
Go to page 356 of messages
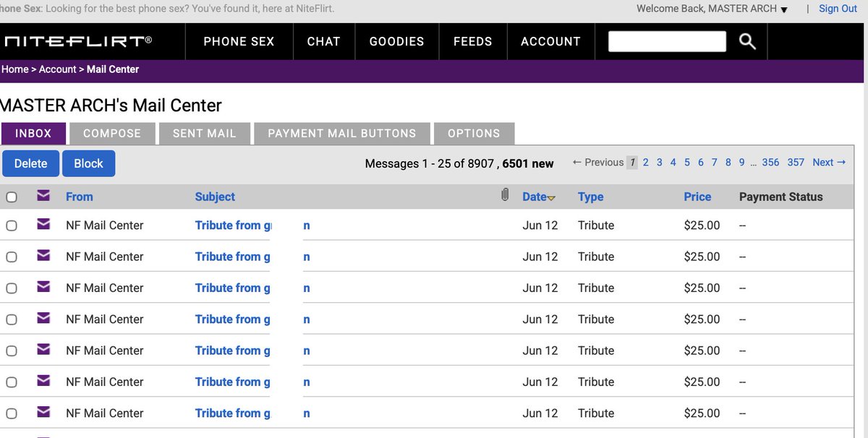point(771,163)
